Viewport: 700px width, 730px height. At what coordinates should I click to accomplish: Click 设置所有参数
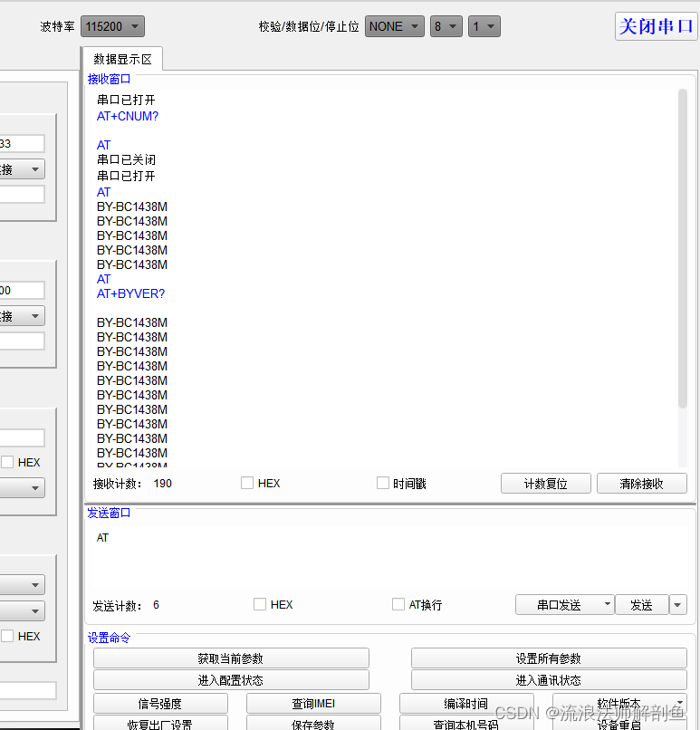click(549, 658)
